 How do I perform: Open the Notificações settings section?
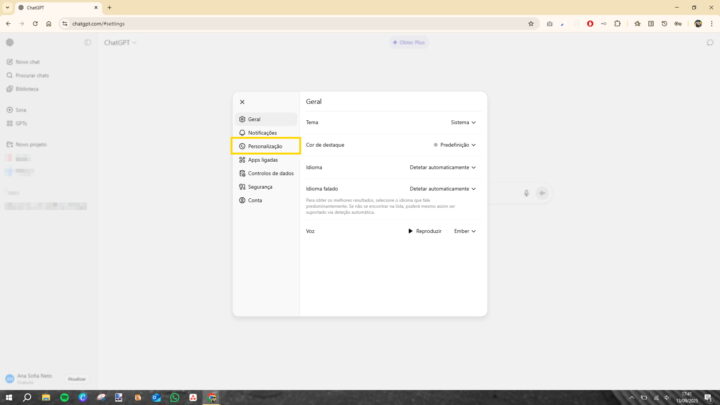click(262, 132)
